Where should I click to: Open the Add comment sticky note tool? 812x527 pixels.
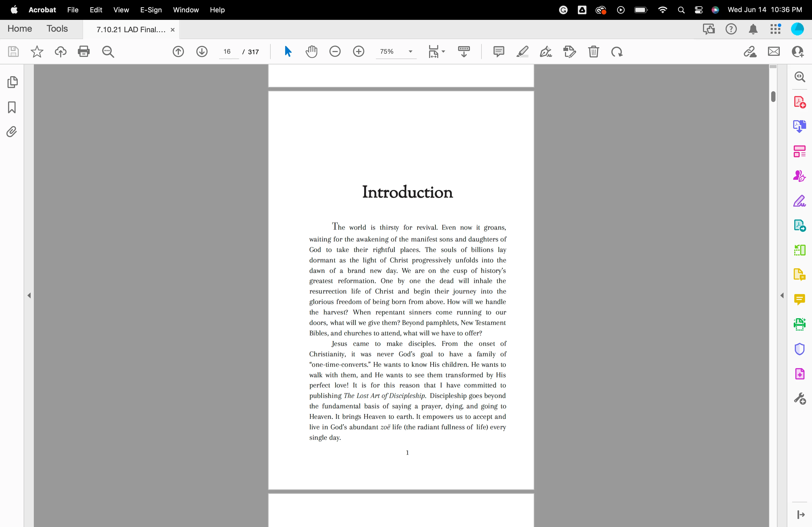pos(498,52)
